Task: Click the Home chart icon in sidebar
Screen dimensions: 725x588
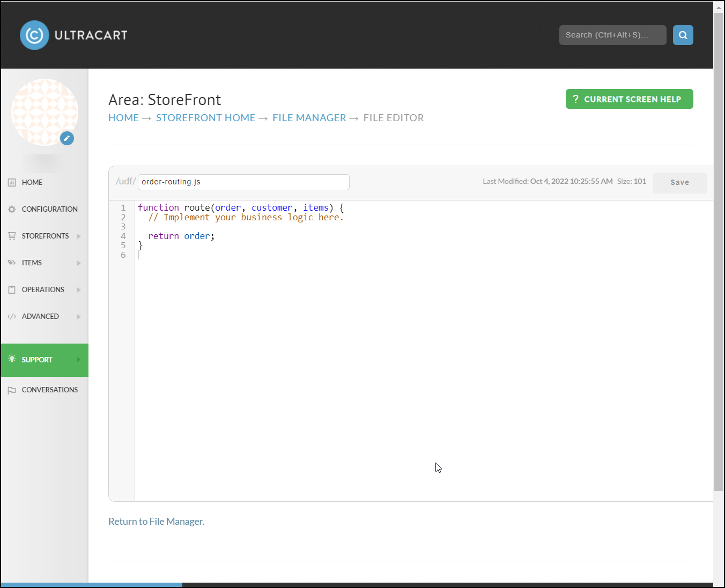Action: coord(12,182)
